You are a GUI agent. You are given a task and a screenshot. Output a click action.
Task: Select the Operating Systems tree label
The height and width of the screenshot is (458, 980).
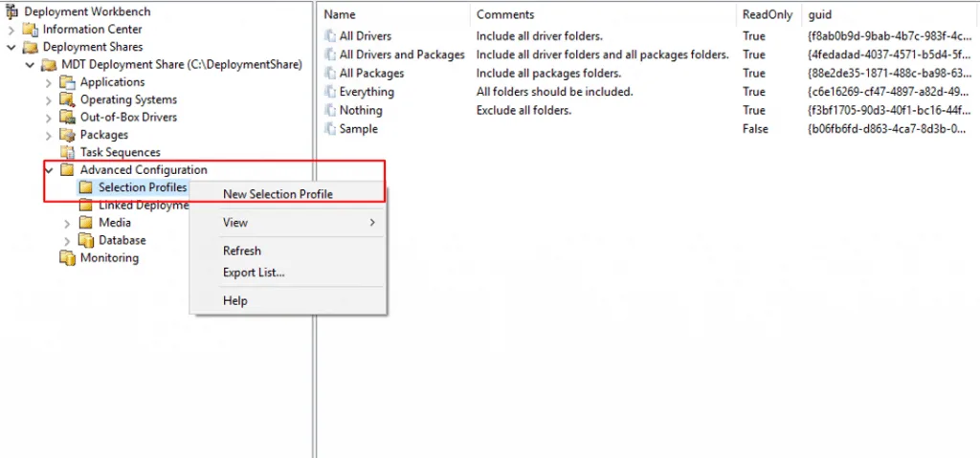[128, 99]
